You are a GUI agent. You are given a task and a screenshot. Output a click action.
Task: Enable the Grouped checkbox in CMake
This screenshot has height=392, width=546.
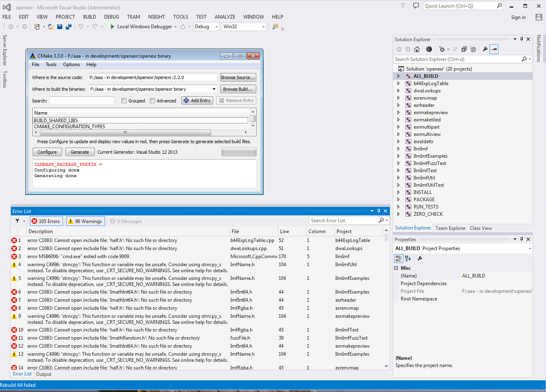coord(124,101)
